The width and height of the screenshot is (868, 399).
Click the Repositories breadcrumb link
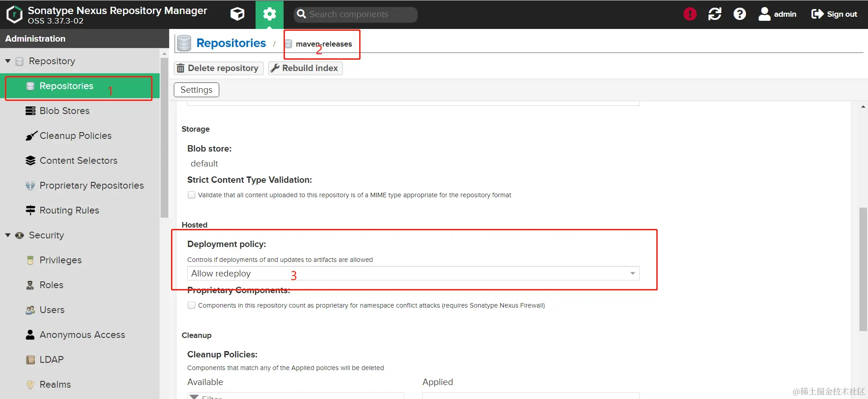[x=231, y=43]
